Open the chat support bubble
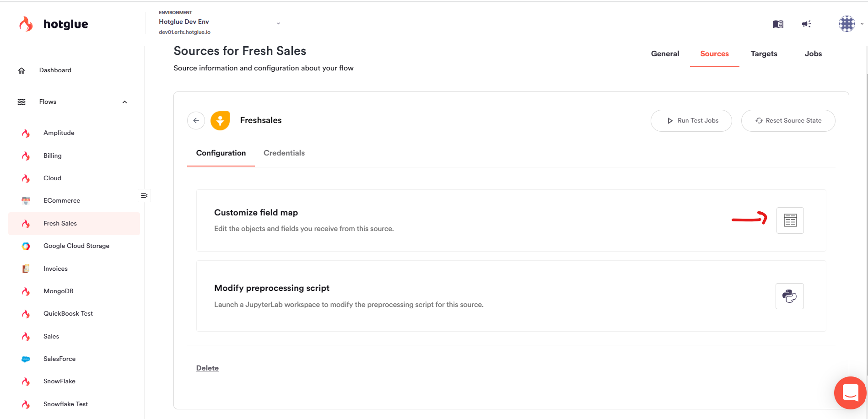Screen dimensions: 868x419 pos(850,392)
